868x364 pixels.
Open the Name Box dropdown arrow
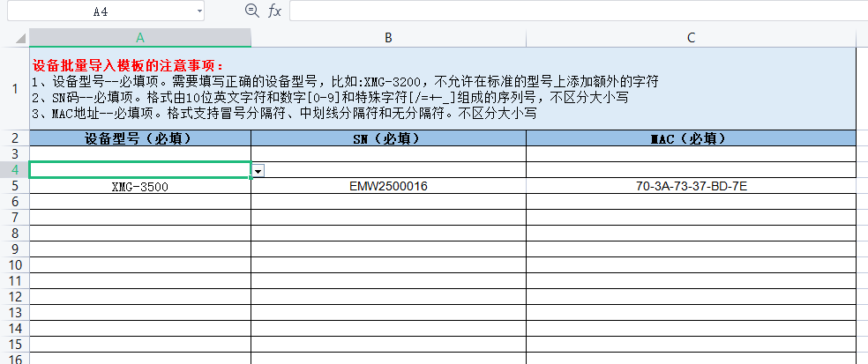coord(199,11)
